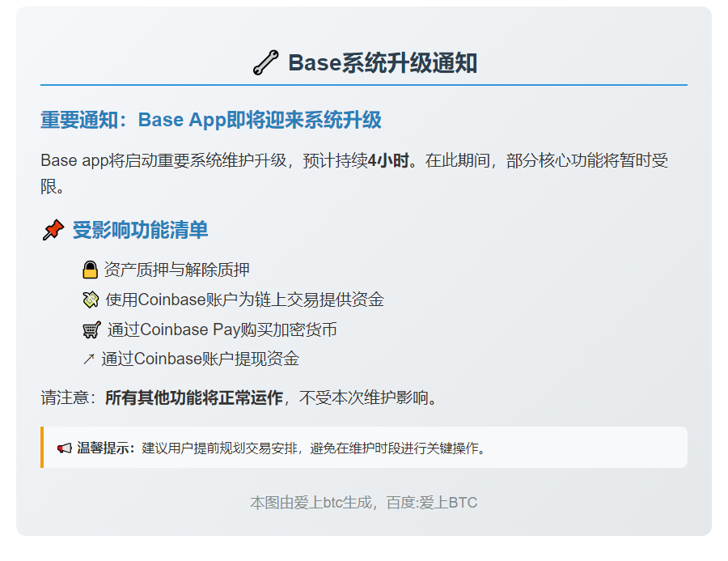Select the Base系统升级通知 title text

tap(382, 62)
